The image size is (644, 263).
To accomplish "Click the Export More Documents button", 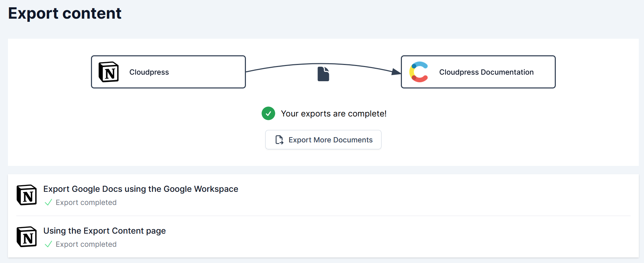I will tap(323, 140).
